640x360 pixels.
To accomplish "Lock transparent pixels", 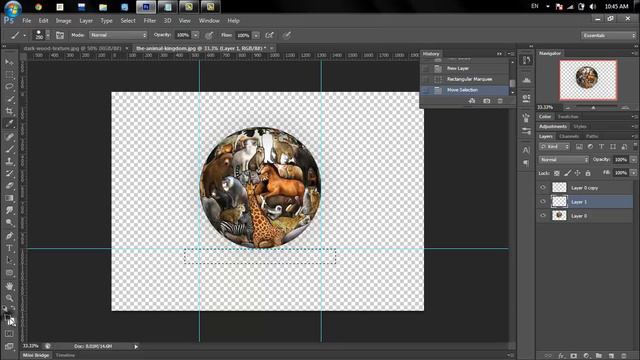I will [x=557, y=173].
